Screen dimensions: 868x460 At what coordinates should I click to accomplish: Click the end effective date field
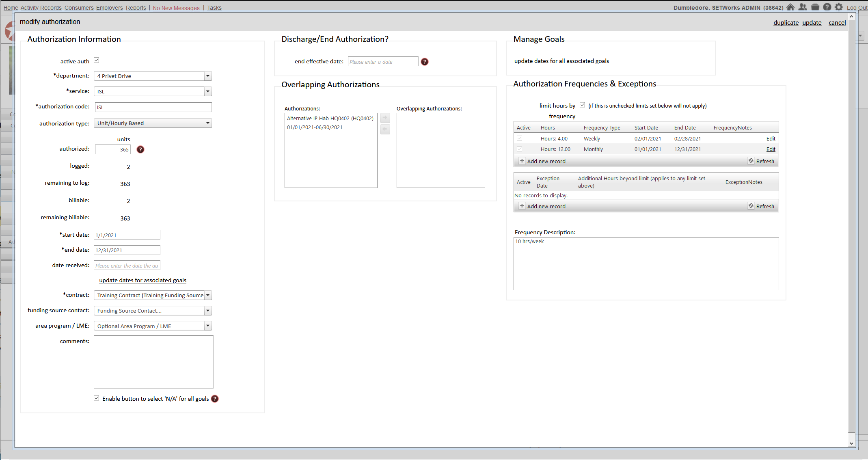pos(383,62)
